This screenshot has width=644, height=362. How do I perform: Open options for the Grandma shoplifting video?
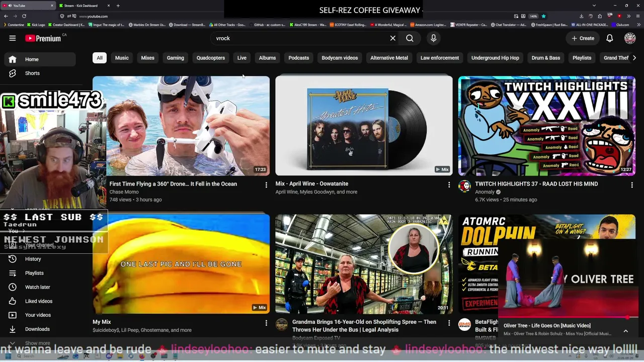[x=449, y=323]
